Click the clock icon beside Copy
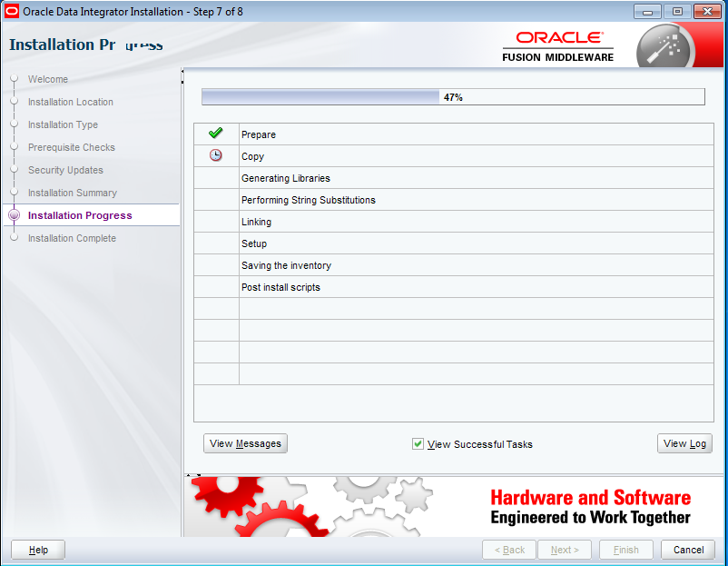Image resolution: width=728 pixels, height=566 pixels. (215, 155)
